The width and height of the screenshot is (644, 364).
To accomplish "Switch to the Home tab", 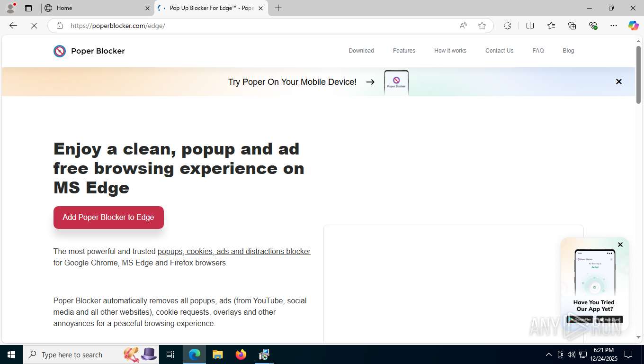I will click(98, 8).
